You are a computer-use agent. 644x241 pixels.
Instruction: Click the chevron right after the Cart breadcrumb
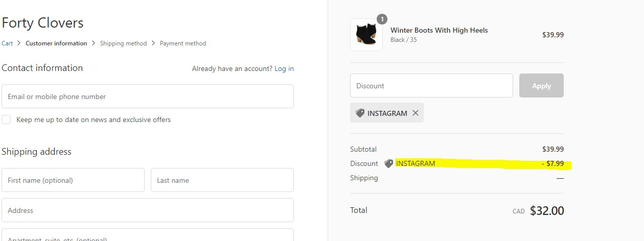19,43
